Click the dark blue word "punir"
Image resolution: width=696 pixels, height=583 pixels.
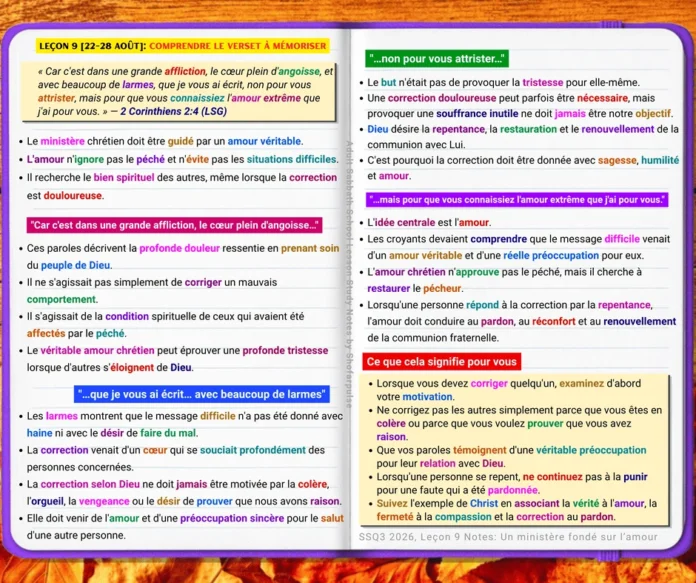coord(635,477)
